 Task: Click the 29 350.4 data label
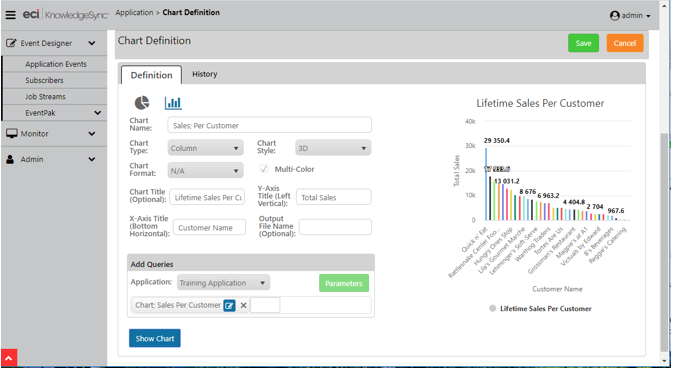pos(497,140)
